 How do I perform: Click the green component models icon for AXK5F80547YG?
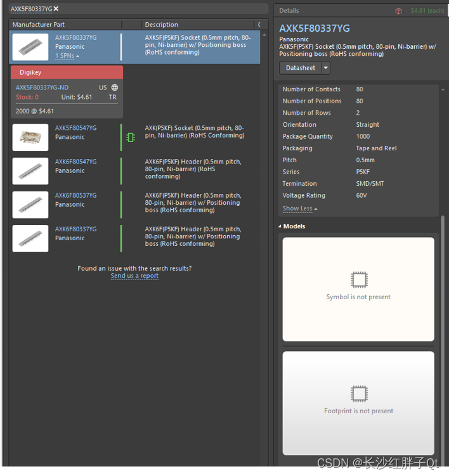[131, 137]
